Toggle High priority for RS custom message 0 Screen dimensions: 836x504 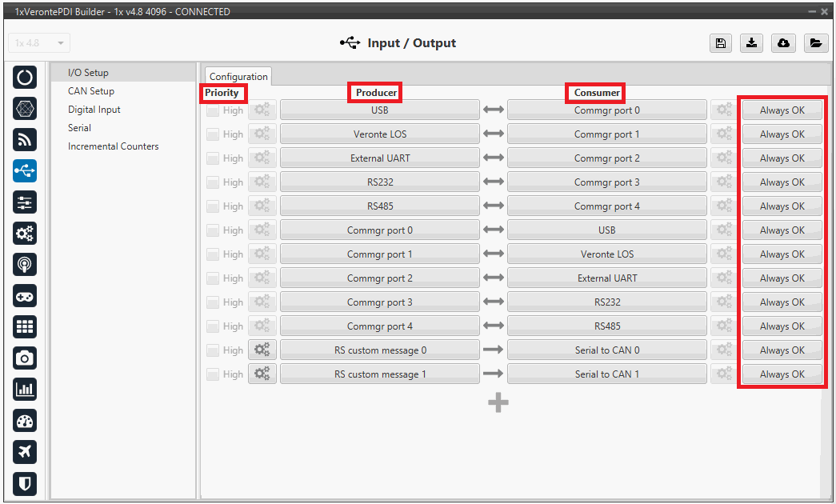213,350
